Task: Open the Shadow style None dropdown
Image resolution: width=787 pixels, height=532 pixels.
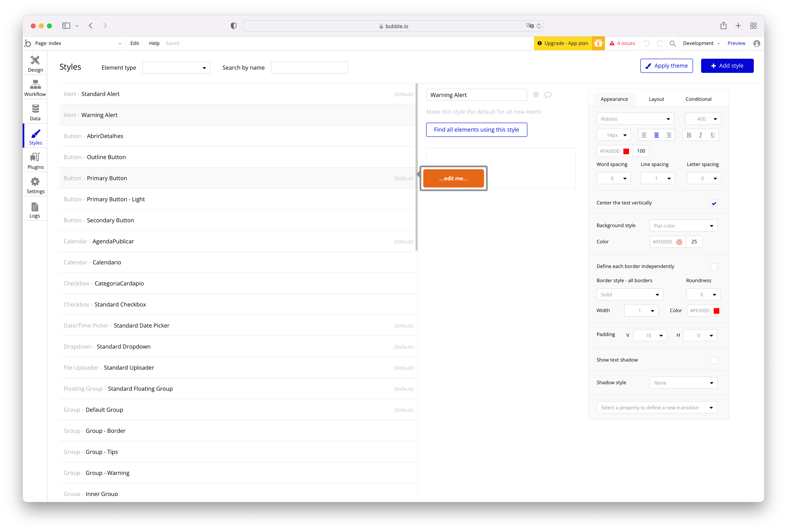Action: point(683,383)
